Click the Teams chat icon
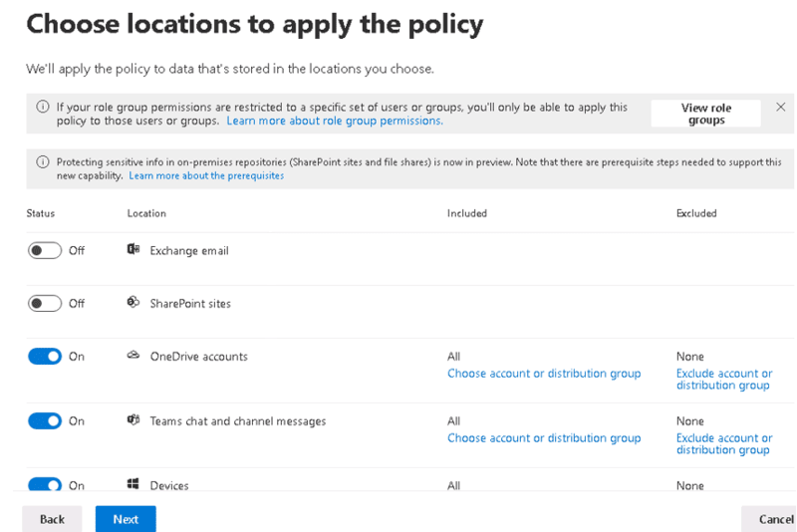Viewport: 797px width, 532px height. pyautogui.click(x=133, y=419)
